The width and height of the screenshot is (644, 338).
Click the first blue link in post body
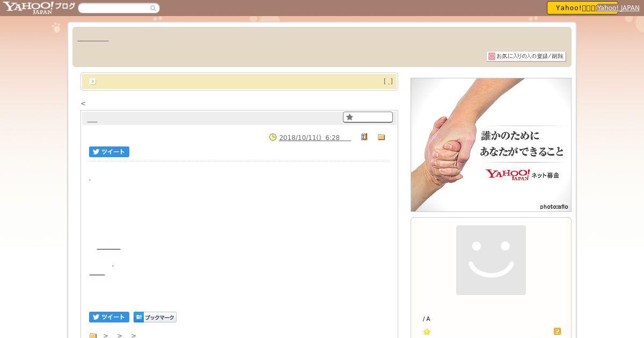click(x=108, y=247)
